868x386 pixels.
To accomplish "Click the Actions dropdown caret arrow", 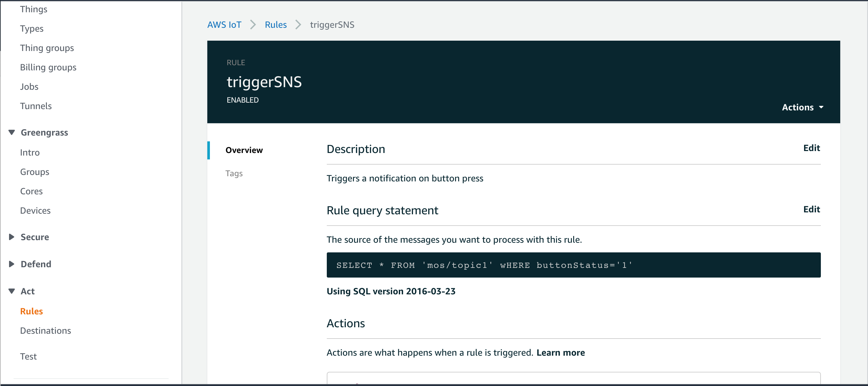I will (821, 107).
